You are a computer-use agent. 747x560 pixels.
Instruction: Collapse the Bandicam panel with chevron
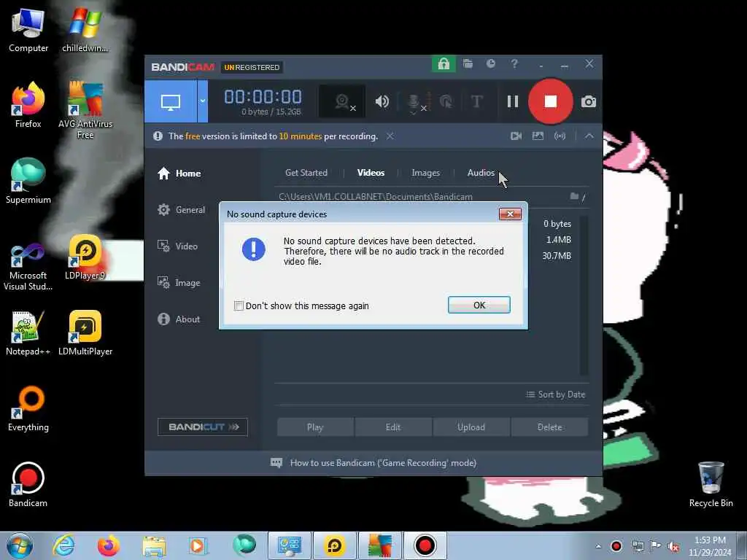pyautogui.click(x=589, y=136)
